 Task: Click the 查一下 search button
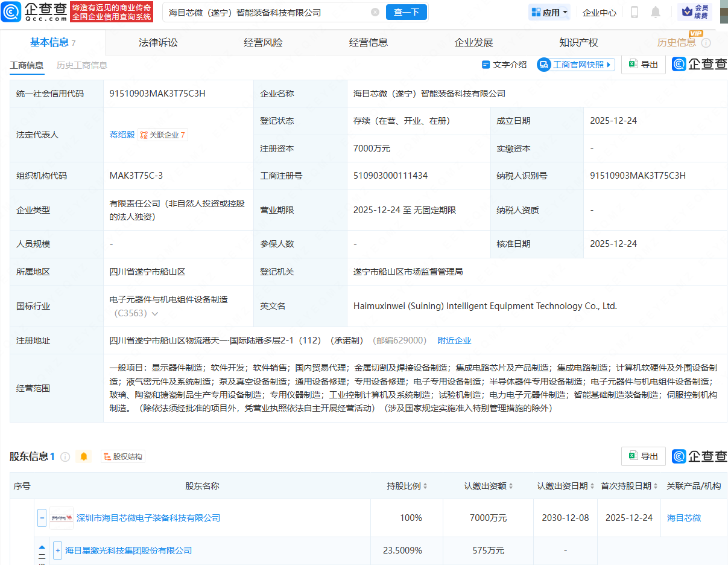(x=405, y=12)
